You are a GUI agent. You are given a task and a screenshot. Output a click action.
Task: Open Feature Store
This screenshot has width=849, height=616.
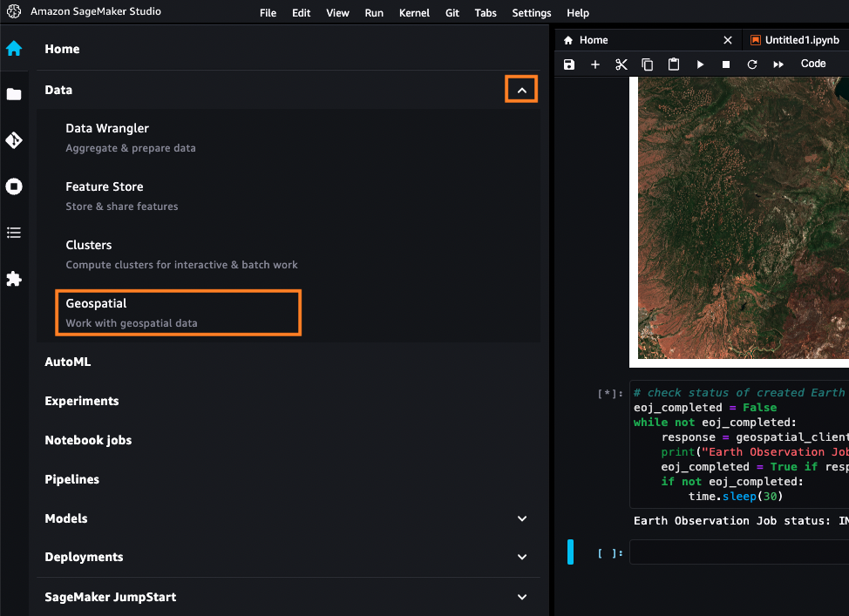105,186
